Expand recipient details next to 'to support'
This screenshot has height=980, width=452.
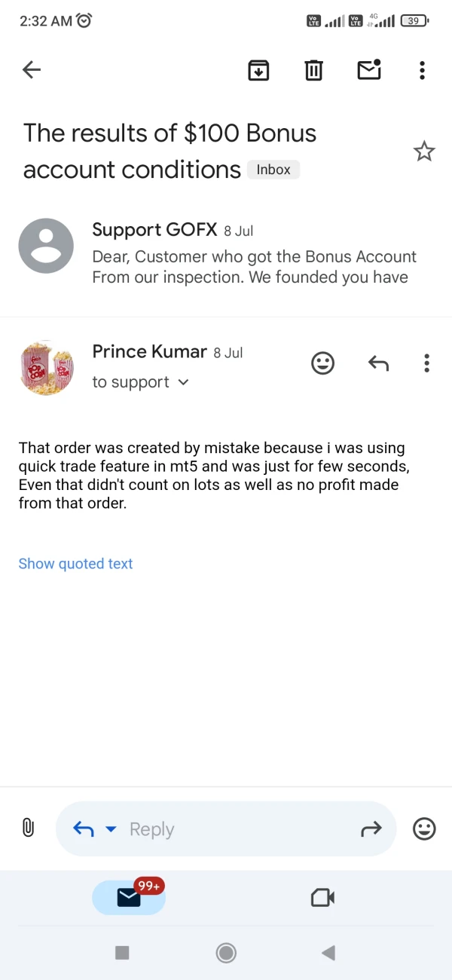coord(182,382)
